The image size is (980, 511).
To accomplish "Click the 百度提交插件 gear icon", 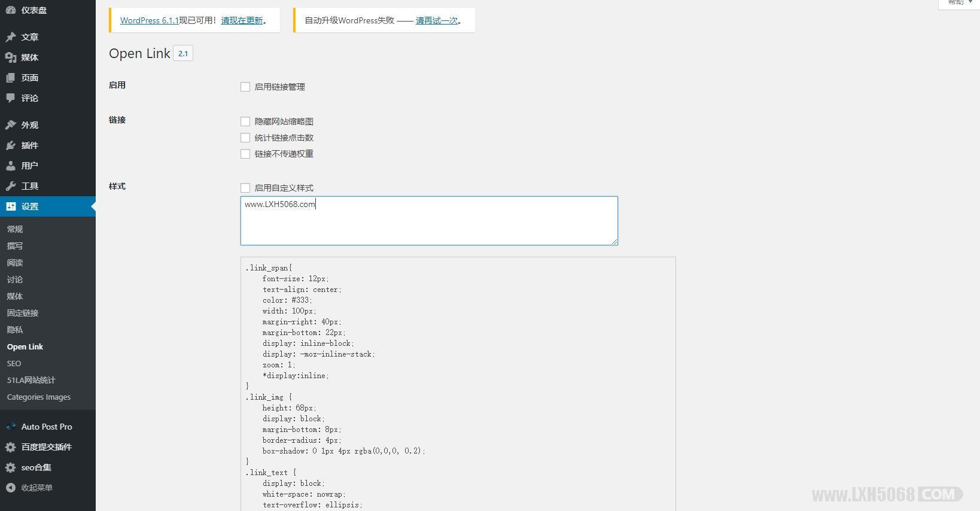I will coord(11,447).
